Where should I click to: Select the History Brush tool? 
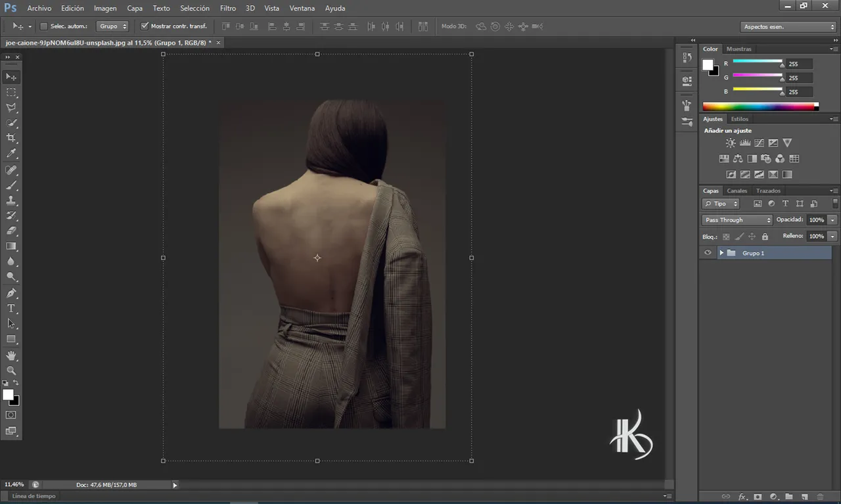[11, 216]
